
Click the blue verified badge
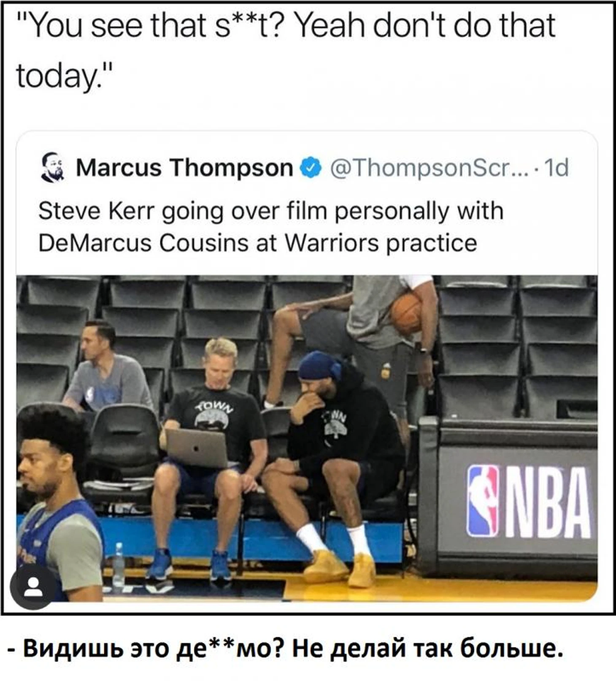311,168
